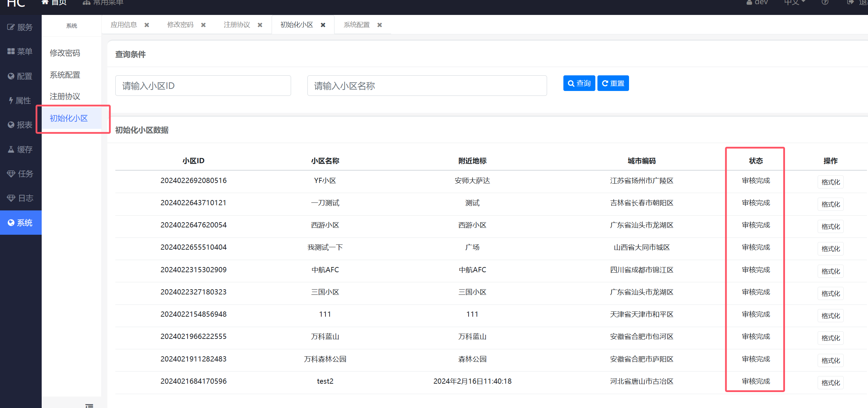Screen dimensions: 868x408
Task: Open the 报表 sidebar section
Action: tap(20, 125)
